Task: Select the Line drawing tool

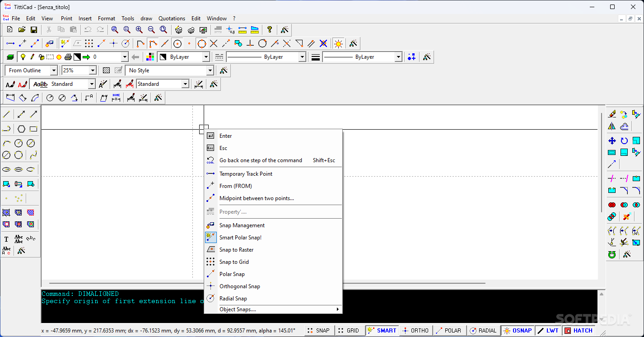Action: point(6,114)
